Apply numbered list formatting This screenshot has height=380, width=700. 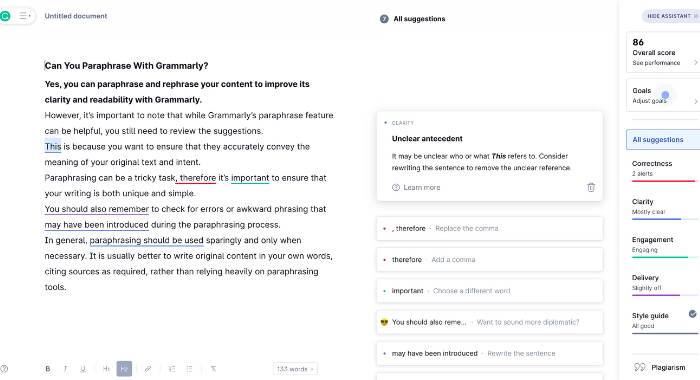(171, 369)
